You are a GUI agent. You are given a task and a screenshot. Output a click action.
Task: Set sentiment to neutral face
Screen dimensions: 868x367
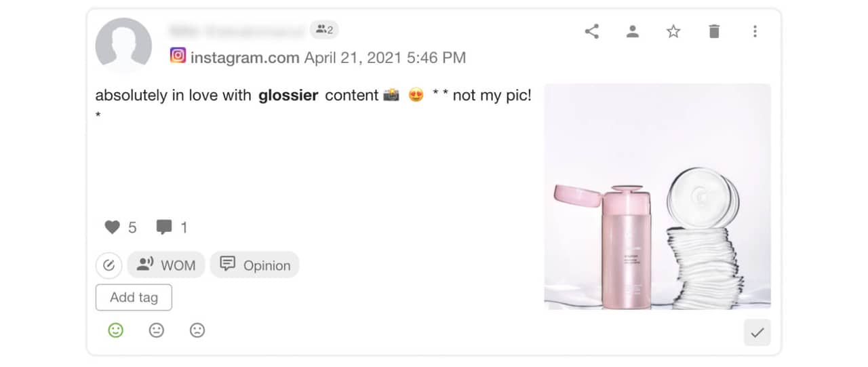tap(157, 330)
